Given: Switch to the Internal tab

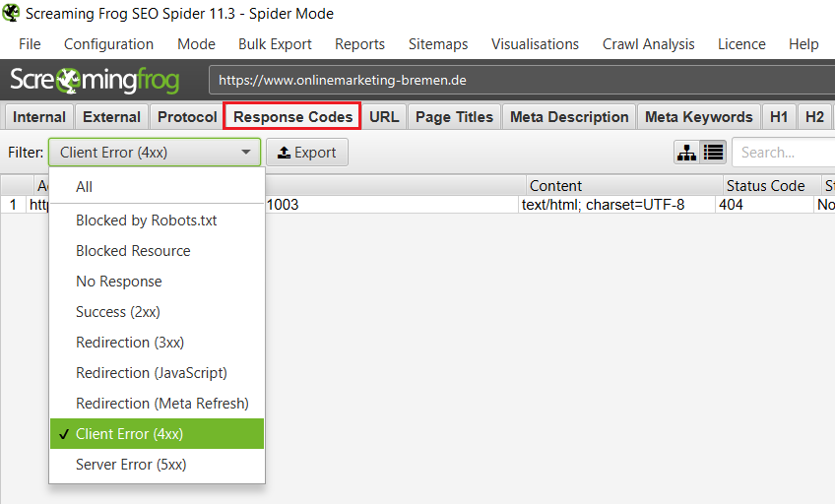Looking at the screenshot, I should pos(38,116).
